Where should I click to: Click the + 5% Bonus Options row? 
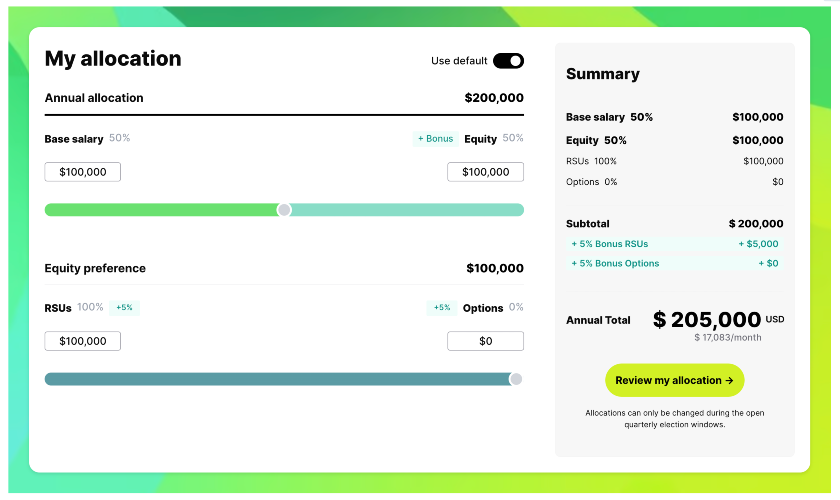[x=674, y=264]
